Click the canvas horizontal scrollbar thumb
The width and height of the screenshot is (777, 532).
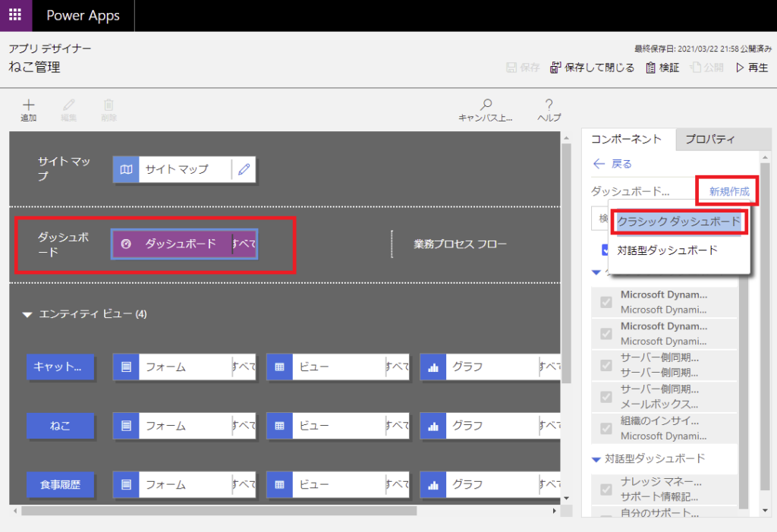coord(219,511)
